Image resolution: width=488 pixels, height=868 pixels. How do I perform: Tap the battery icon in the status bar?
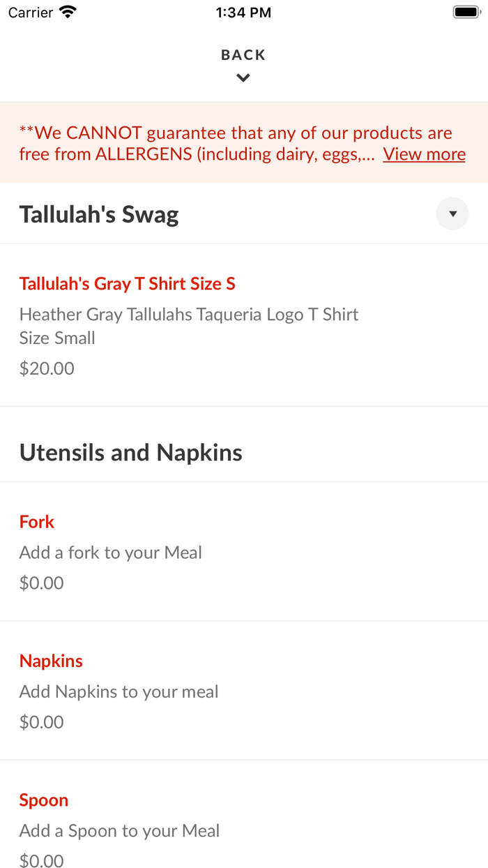464,11
